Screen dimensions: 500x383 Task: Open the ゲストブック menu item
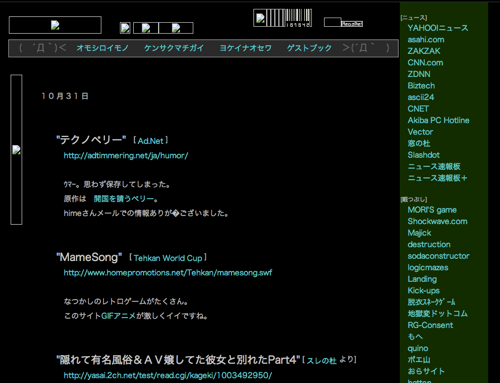tap(309, 48)
